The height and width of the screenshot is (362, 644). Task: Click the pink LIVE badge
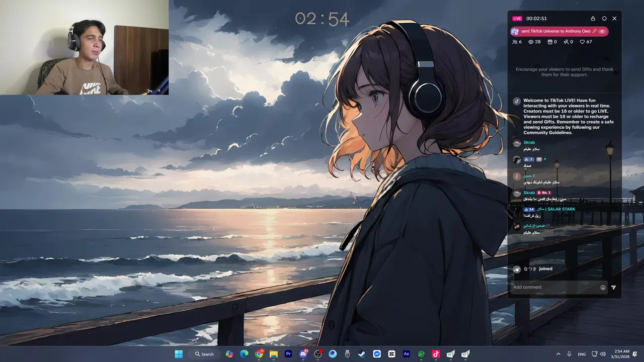tap(517, 19)
